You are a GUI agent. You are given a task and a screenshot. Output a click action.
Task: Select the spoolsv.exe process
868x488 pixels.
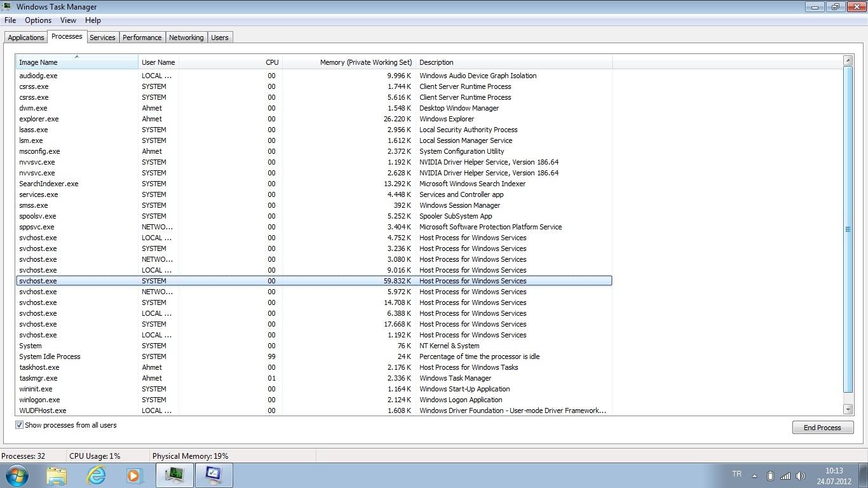click(314, 216)
